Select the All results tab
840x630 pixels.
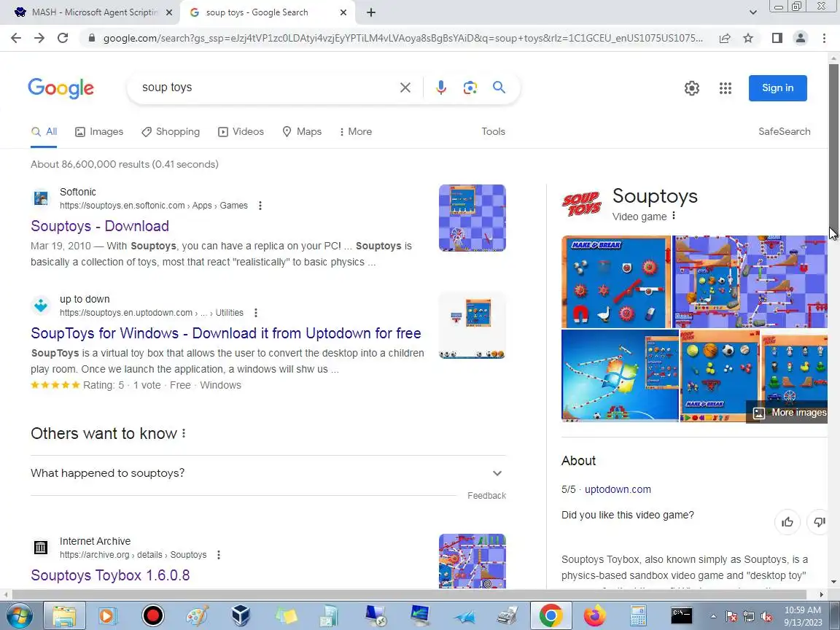pyautogui.click(x=44, y=132)
